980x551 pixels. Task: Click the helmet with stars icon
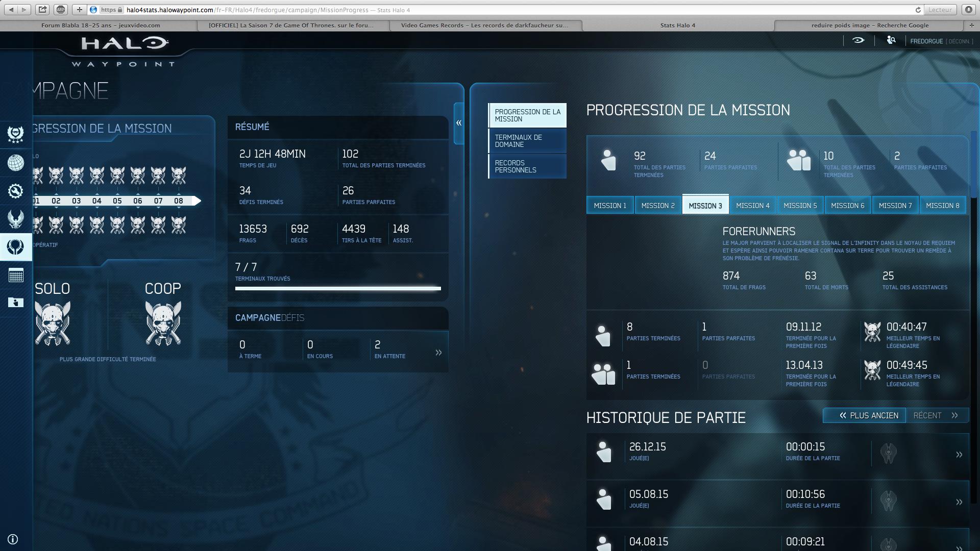(x=16, y=135)
